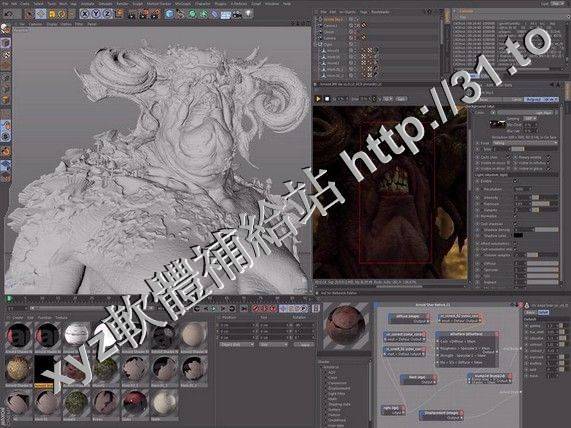Toggle the Primary visibility checkbox
The height and width of the screenshot is (428, 571).
[x=547, y=157]
